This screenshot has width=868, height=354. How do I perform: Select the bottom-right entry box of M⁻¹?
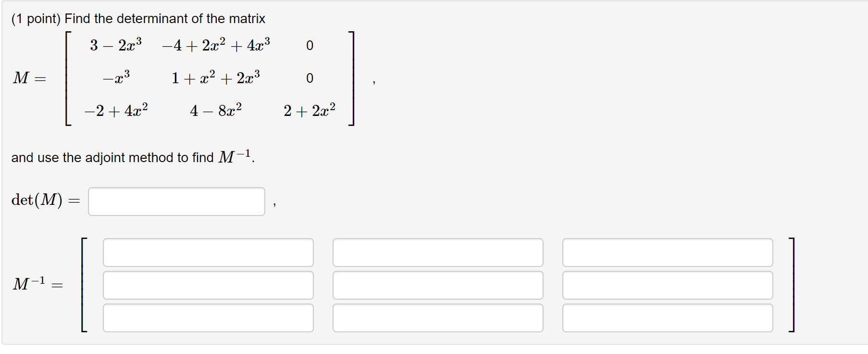[x=667, y=317]
